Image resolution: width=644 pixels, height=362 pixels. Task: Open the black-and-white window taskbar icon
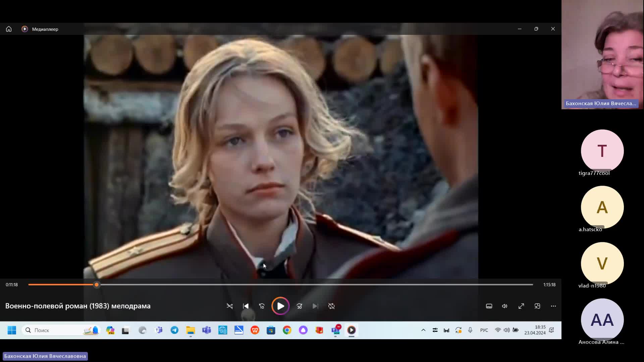pyautogui.click(x=125, y=330)
